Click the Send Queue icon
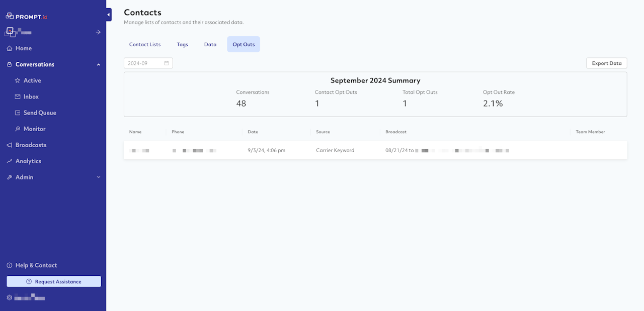Screen dimensions: 644x311 click(x=18, y=113)
